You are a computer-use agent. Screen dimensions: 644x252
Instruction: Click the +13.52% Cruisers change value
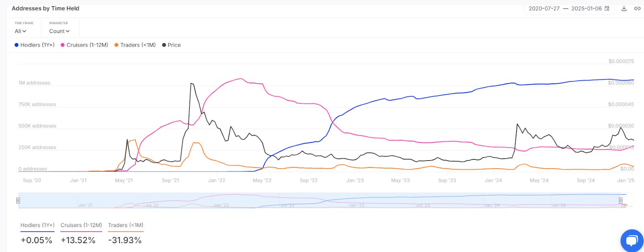tap(78, 240)
